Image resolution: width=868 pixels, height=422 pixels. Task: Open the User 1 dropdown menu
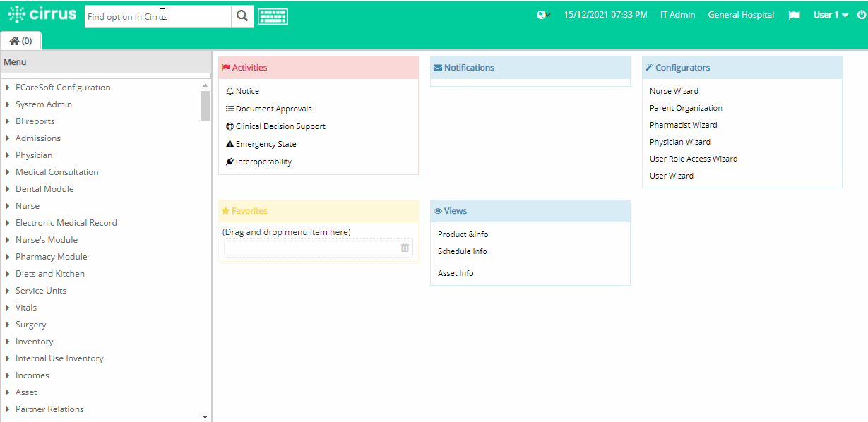(x=831, y=15)
